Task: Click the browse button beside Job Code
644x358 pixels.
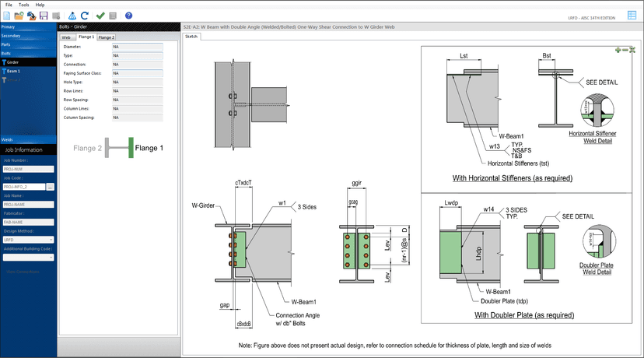Action: tap(50, 187)
